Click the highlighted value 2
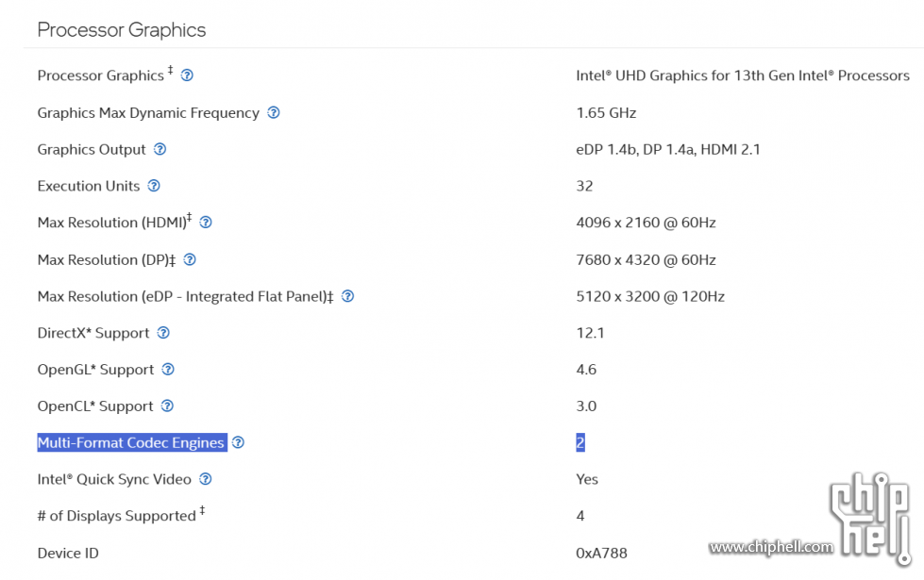924x580 pixels. (x=580, y=442)
